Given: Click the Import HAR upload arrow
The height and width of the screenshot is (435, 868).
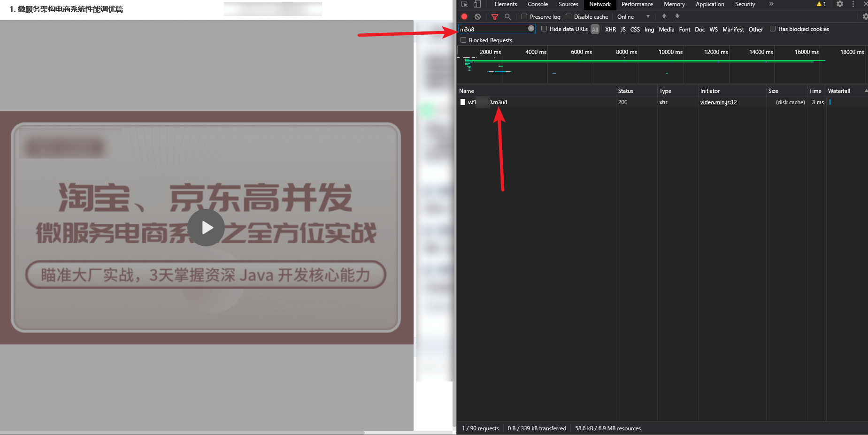Looking at the screenshot, I should click(x=664, y=16).
